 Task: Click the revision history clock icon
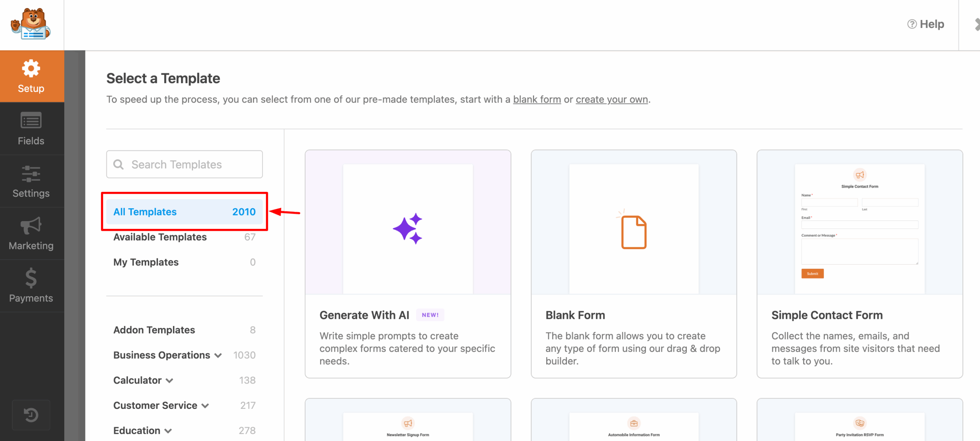pyautogui.click(x=31, y=415)
